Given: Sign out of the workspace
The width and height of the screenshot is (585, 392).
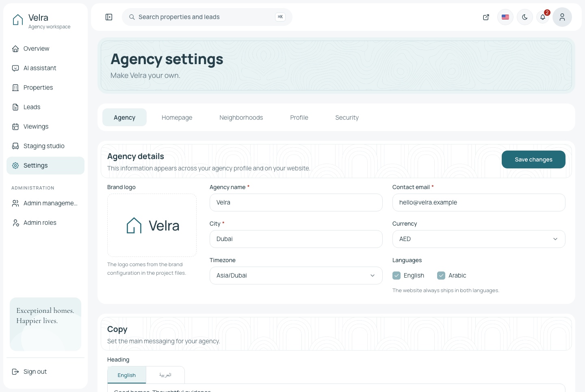Looking at the screenshot, I should [x=45, y=372].
